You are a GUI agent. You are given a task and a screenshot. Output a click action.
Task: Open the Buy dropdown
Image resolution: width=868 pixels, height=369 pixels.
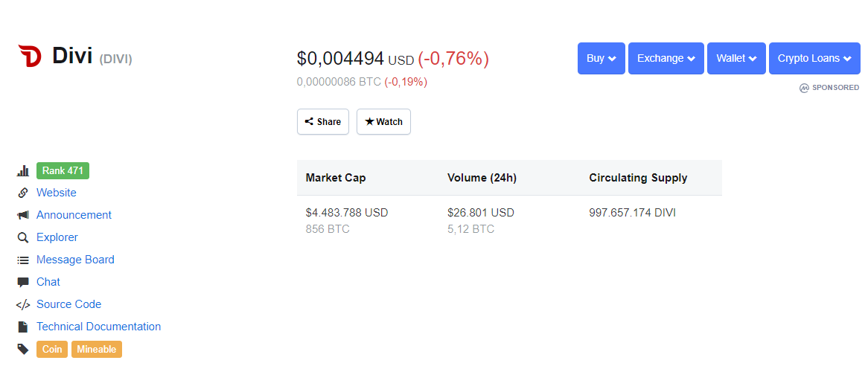601,58
